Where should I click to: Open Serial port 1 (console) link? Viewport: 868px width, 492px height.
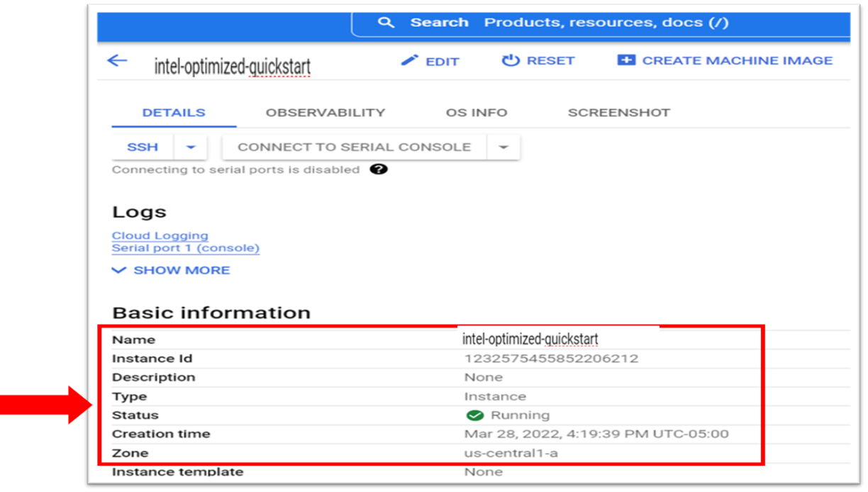[186, 248]
